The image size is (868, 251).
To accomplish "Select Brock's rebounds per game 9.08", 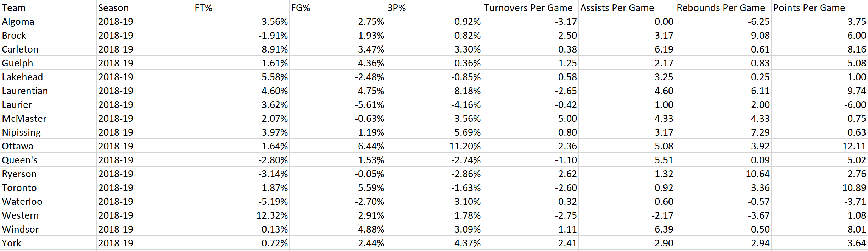I will pyautogui.click(x=760, y=36).
